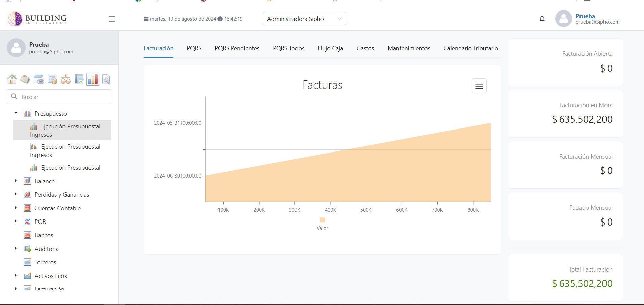
Task: Collapse the Presupuesto tree node
Action: [x=16, y=113]
